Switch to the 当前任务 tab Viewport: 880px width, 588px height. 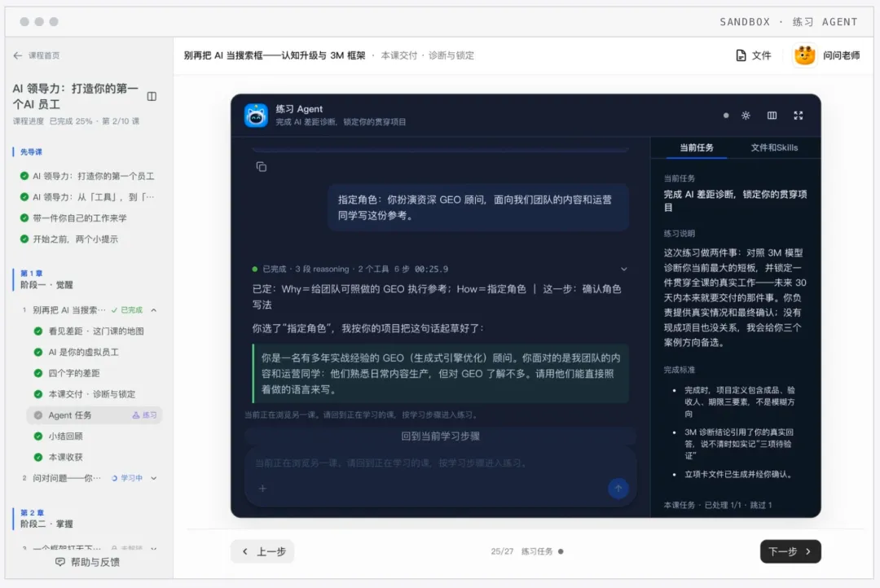coord(696,147)
